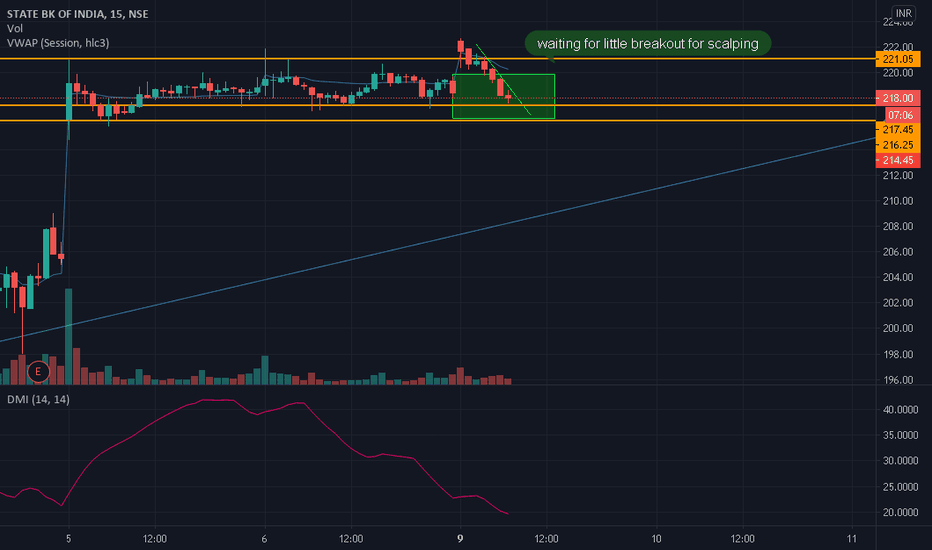Click the STATE BK OF INDIA symbol title

(x=77, y=14)
